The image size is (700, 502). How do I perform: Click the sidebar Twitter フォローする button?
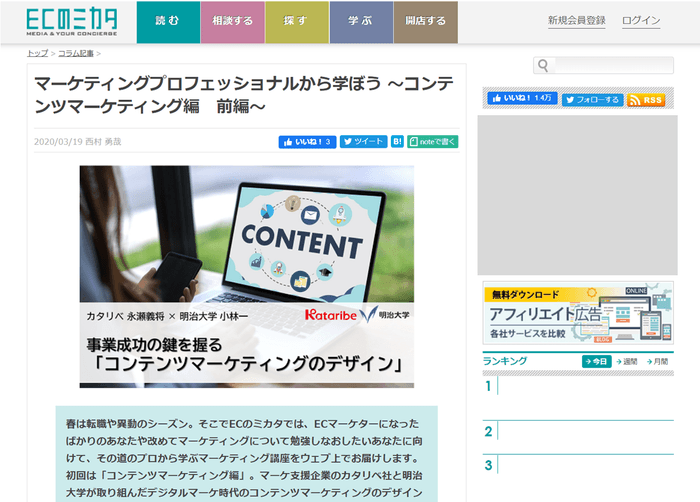pyautogui.click(x=592, y=100)
